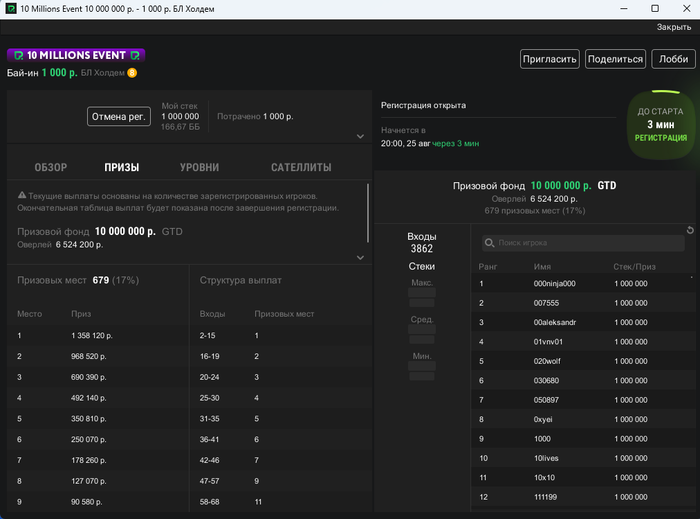Viewport: 700px width, 519px height.
Task: Click the prize 178 260 р.
Action: pyautogui.click(x=88, y=460)
